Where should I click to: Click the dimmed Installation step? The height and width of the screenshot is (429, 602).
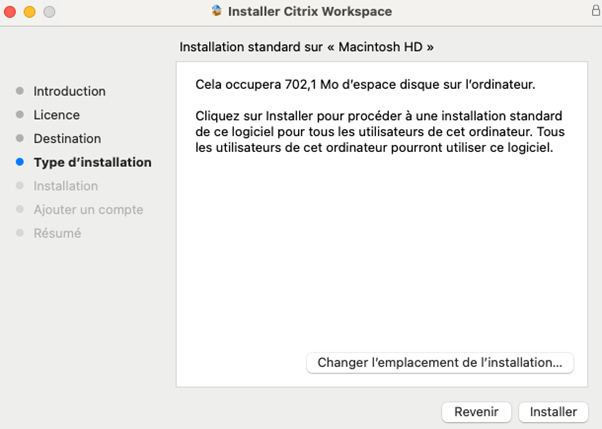point(66,186)
